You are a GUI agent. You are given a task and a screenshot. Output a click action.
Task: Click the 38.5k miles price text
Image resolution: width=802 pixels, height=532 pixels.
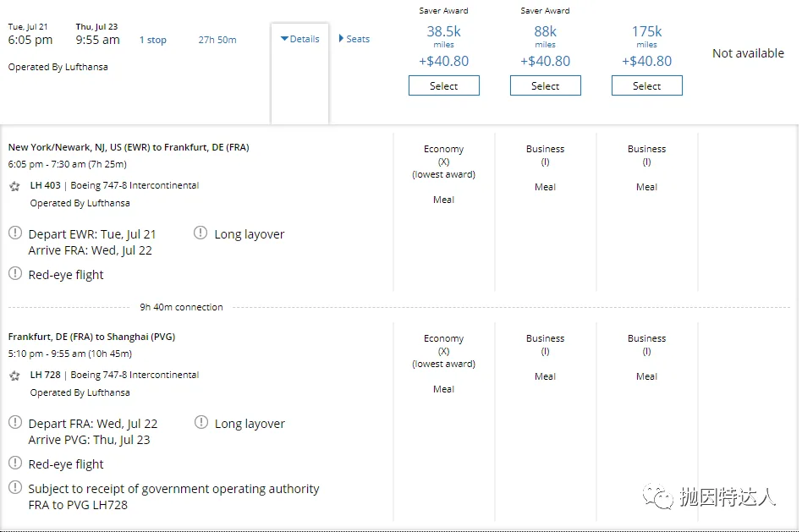click(443, 32)
